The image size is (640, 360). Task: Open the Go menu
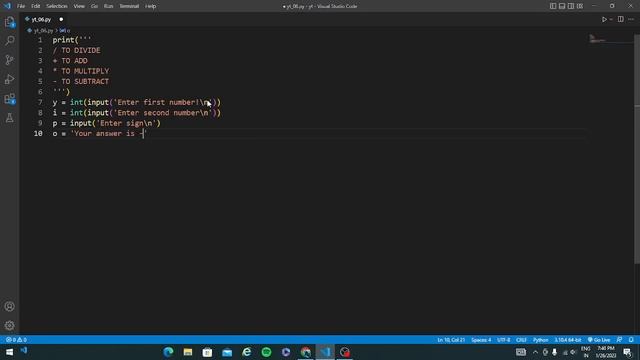[x=94, y=6]
